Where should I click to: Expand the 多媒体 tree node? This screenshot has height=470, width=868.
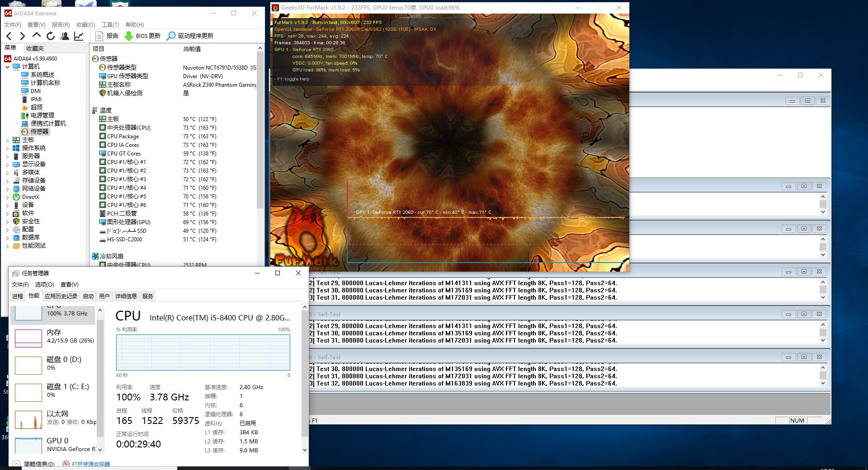tap(8, 173)
